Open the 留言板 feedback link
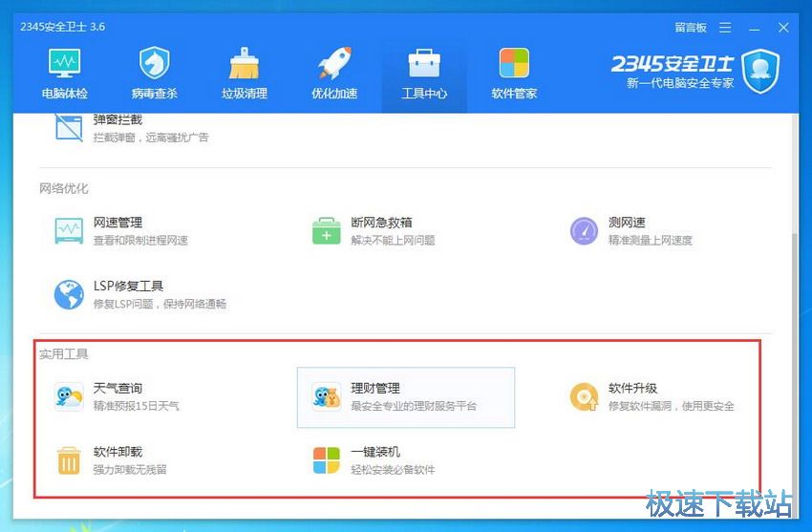The width and height of the screenshot is (812, 532). click(x=691, y=28)
